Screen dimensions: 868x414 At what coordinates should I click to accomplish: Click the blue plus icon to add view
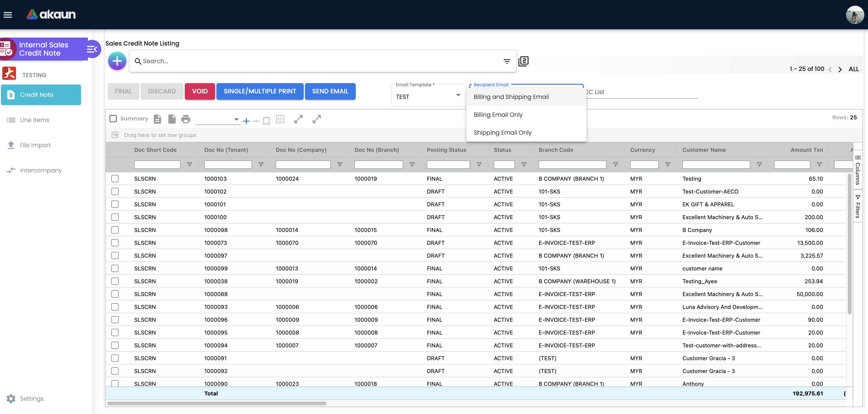(x=246, y=121)
